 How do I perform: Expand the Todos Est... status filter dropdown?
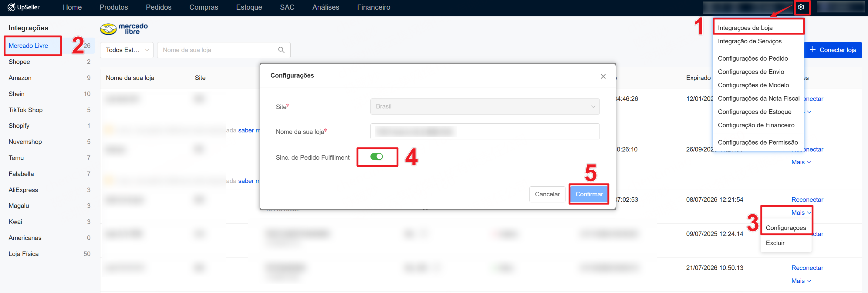click(127, 50)
